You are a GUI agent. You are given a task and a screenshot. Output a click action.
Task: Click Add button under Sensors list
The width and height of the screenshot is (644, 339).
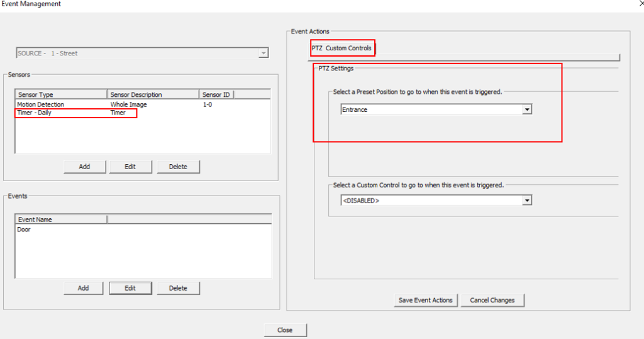coord(85,167)
